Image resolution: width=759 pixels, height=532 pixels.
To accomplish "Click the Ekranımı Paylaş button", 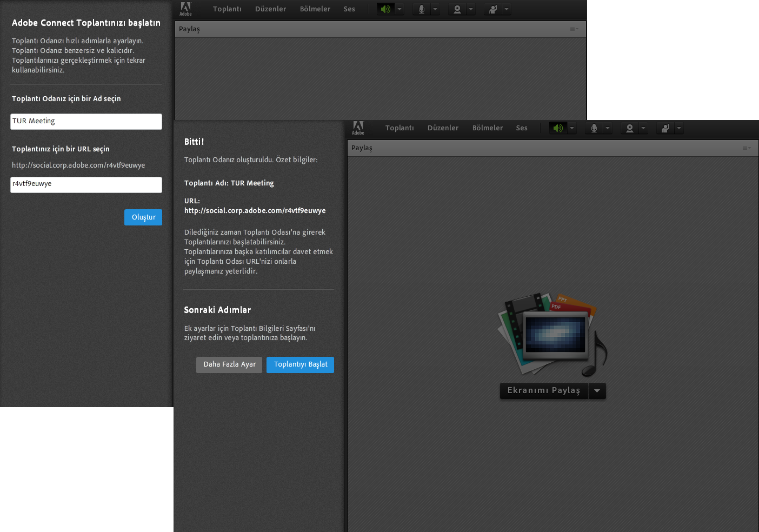I will [x=544, y=390].
